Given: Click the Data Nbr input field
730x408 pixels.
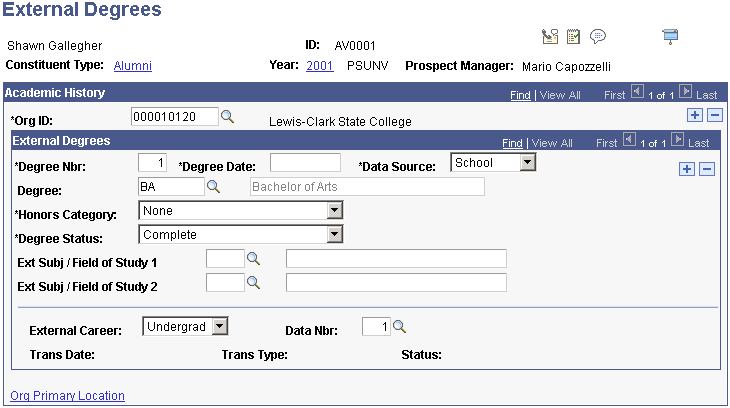Looking at the screenshot, I should [x=376, y=326].
